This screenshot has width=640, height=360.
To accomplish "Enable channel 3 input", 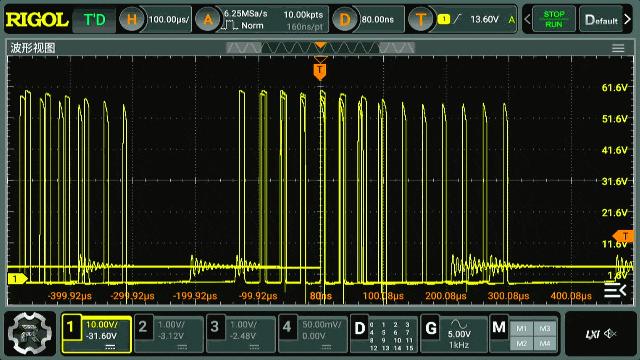I will coord(241,333).
